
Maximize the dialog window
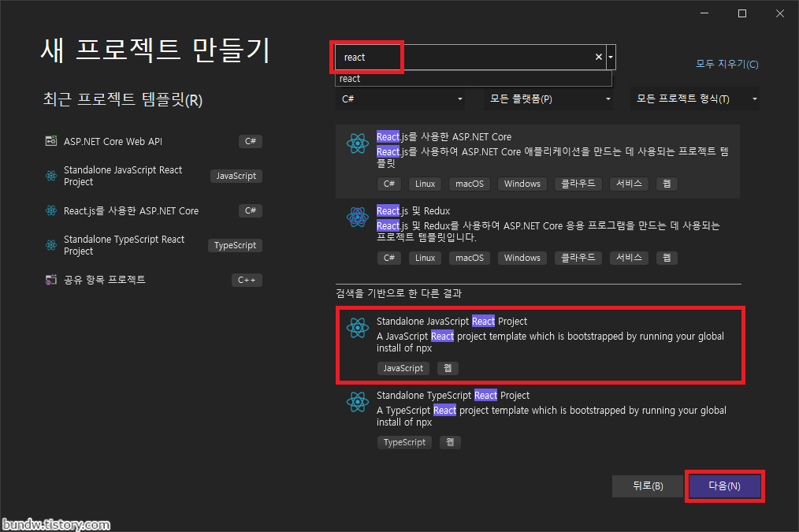tap(742, 13)
